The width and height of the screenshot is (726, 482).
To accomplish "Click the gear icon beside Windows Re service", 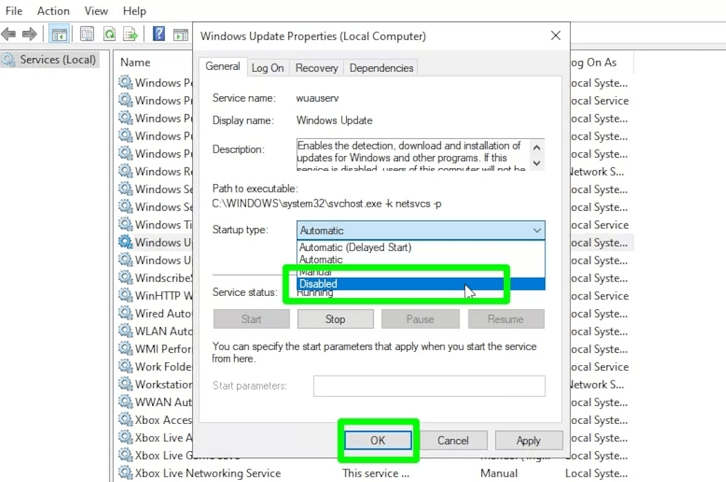I will [125, 171].
